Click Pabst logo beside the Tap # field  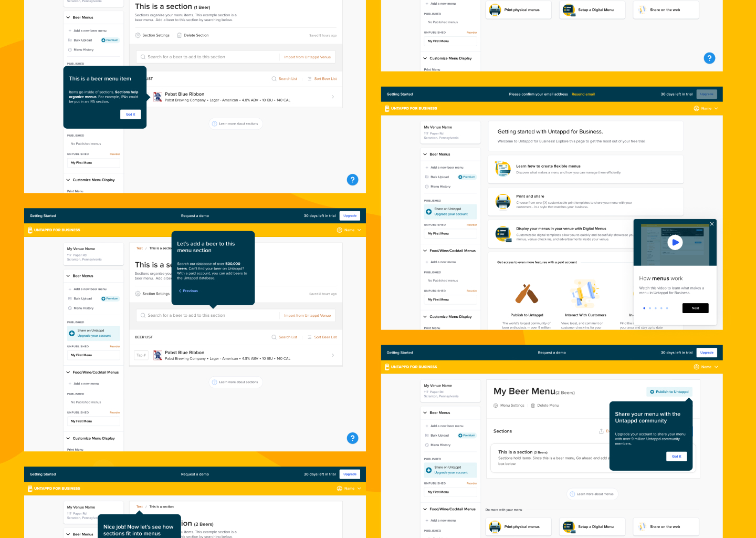tap(157, 356)
